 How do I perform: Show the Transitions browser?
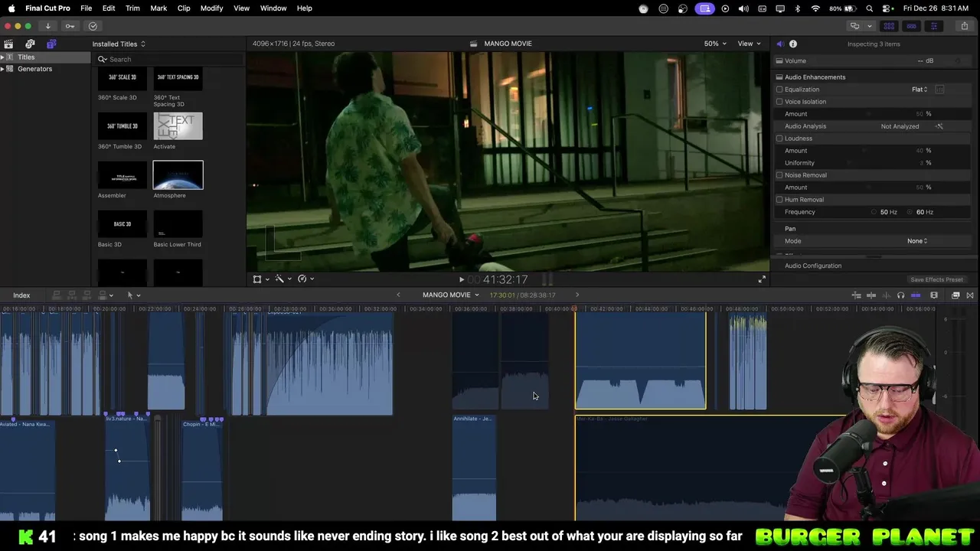(970, 295)
